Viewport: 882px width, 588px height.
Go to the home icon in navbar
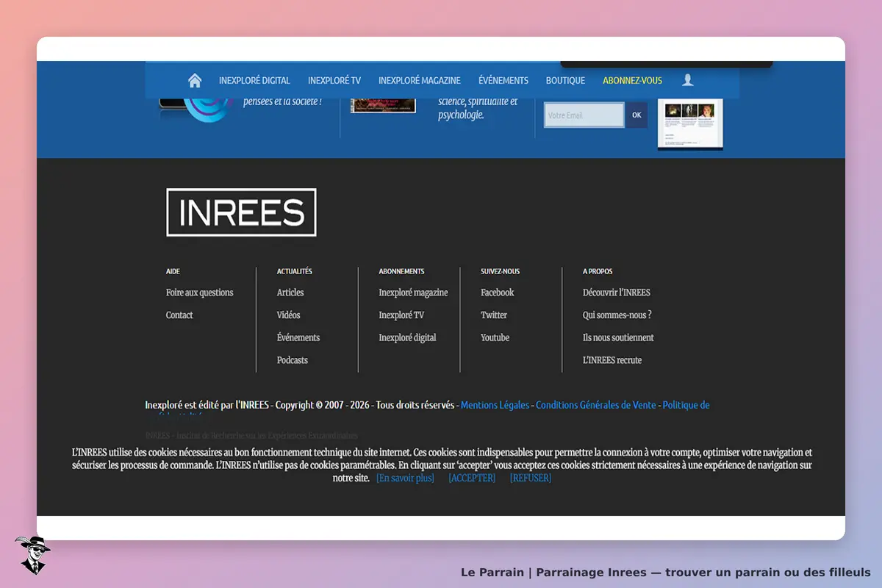click(x=195, y=80)
